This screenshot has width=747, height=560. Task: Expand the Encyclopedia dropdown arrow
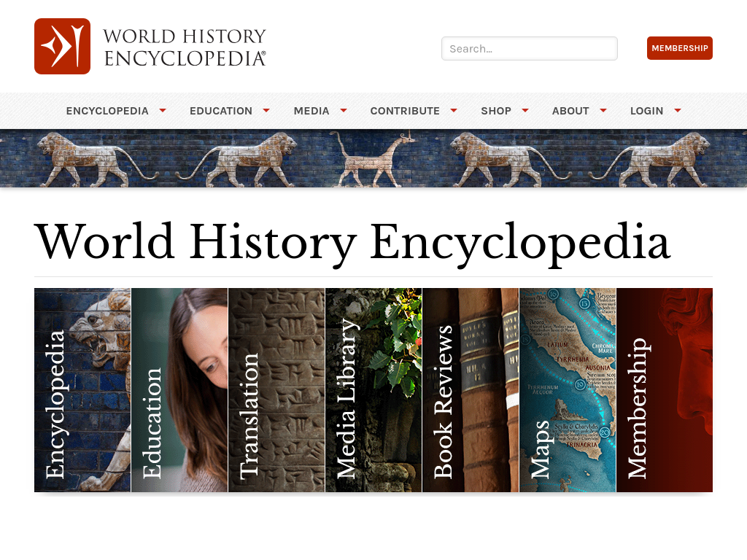click(x=163, y=111)
